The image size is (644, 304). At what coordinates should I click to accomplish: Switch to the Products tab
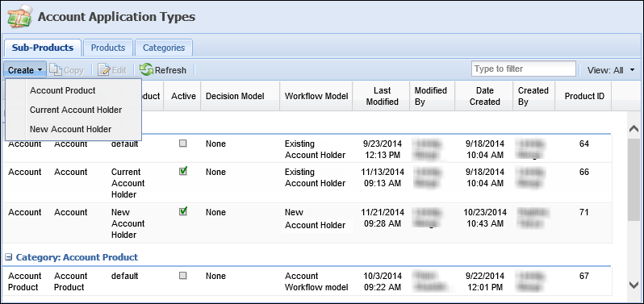coord(108,48)
